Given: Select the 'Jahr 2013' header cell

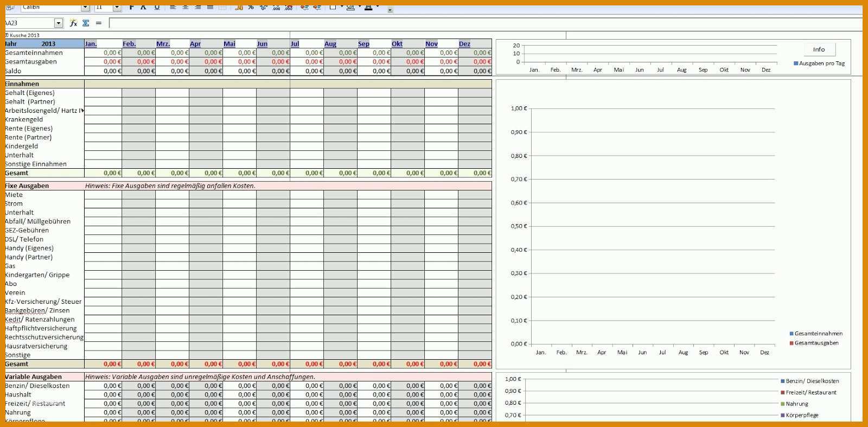Looking at the screenshot, I should coord(44,44).
